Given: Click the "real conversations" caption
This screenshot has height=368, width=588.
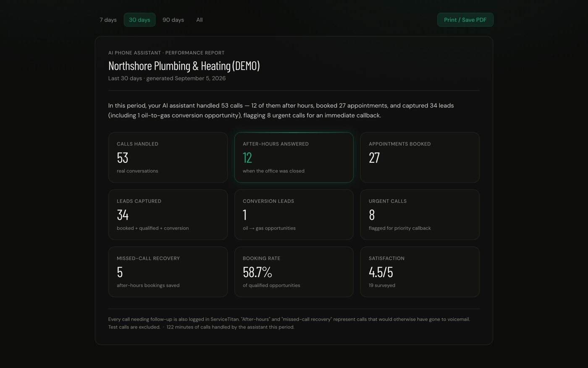Looking at the screenshot, I should (x=137, y=171).
